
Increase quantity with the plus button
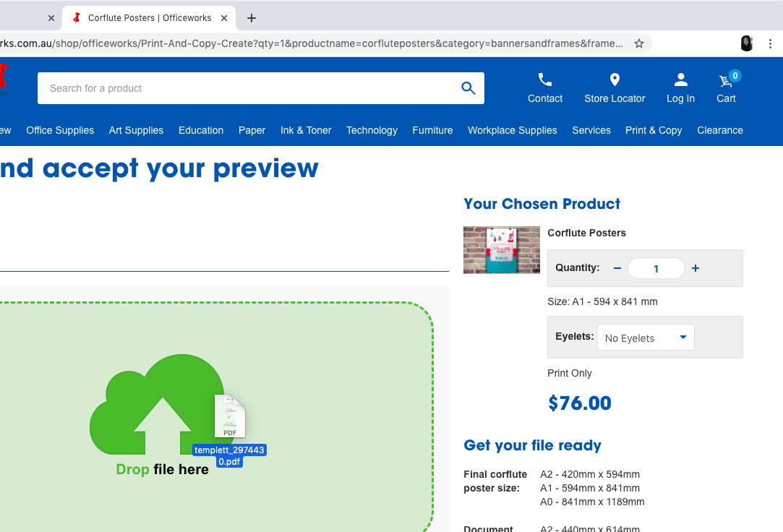coord(695,268)
